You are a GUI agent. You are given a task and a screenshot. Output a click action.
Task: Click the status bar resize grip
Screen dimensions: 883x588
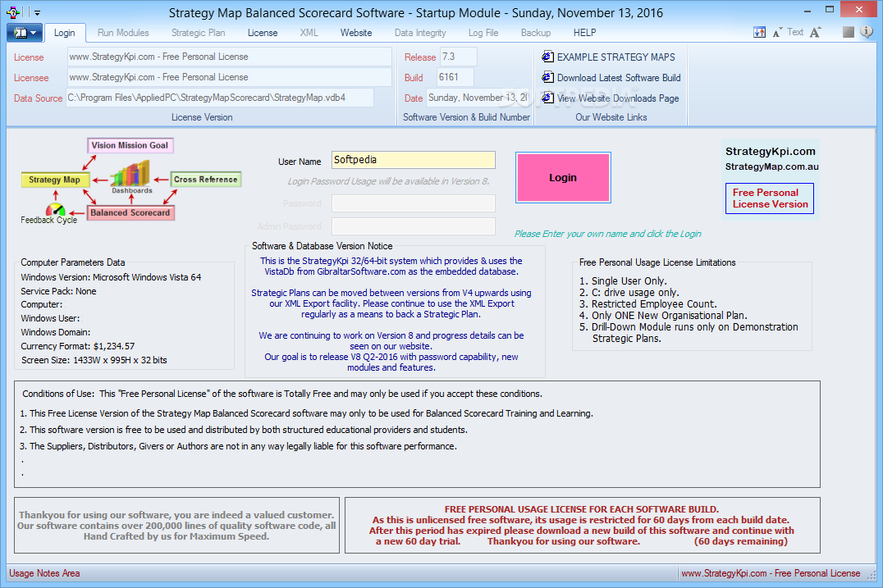point(872,575)
